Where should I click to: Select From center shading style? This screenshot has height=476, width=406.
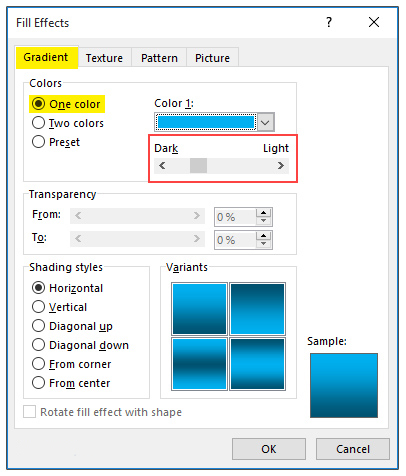[71, 383]
